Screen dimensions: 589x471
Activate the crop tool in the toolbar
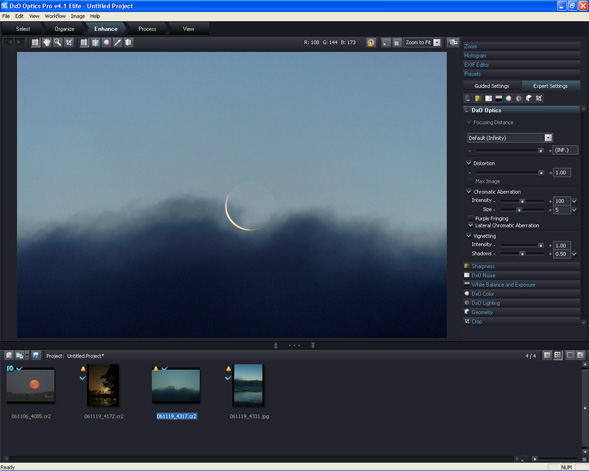(x=69, y=42)
